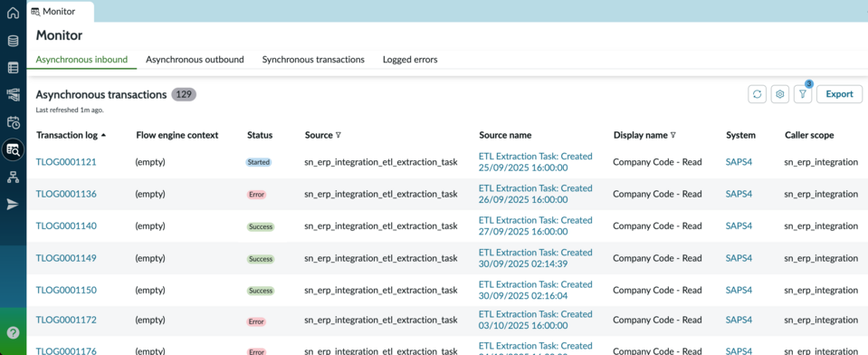Open SAPS4 system link in TLOG0001172 row

point(739,320)
